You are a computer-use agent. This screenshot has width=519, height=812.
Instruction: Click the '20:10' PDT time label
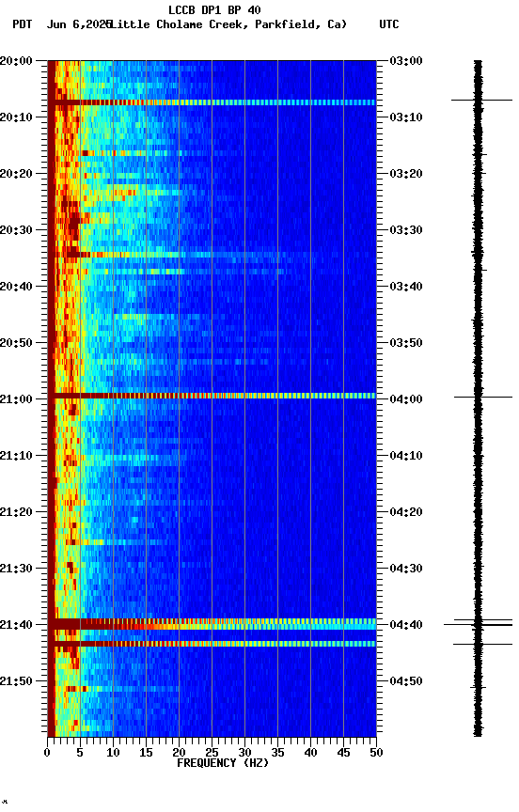pyautogui.click(x=16, y=117)
